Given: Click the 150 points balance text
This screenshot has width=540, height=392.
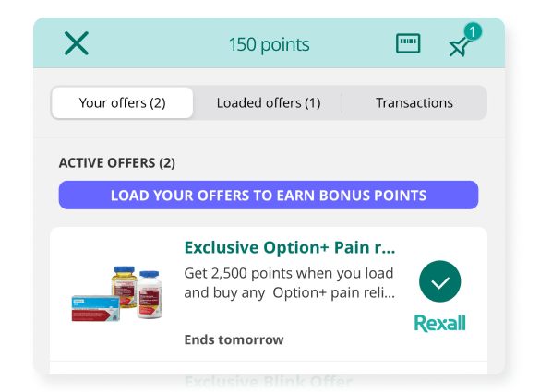Looking at the screenshot, I should (x=269, y=45).
